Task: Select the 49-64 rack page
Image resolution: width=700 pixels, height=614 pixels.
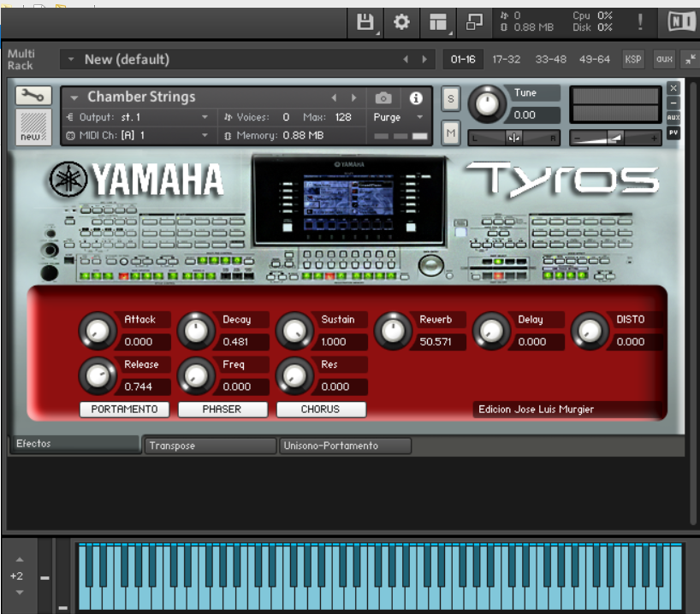Action: 594,59
